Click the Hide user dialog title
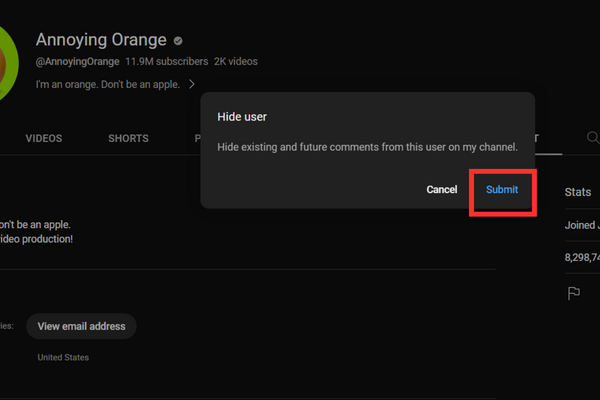Image resolution: width=600 pixels, height=400 pixels. tap(242, 117)
